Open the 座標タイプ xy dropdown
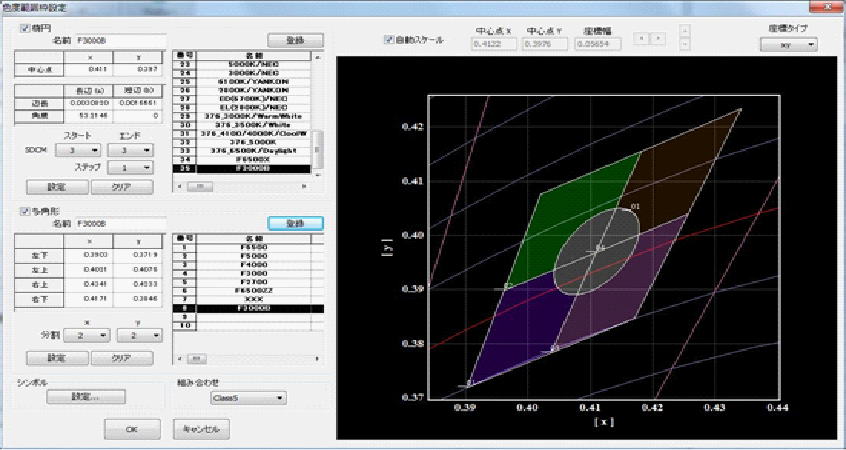This screenshot has height=450, width=846. pos(788,45)
